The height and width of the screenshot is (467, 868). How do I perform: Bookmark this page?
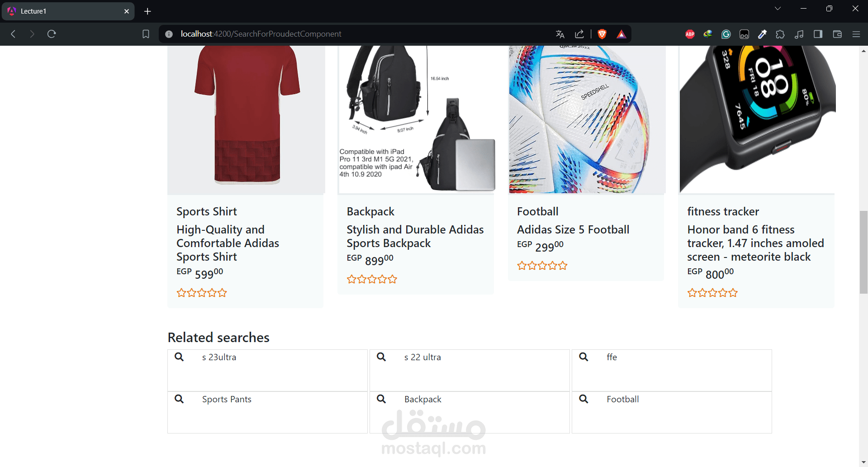pyautogui.click(x=146, y=34)
